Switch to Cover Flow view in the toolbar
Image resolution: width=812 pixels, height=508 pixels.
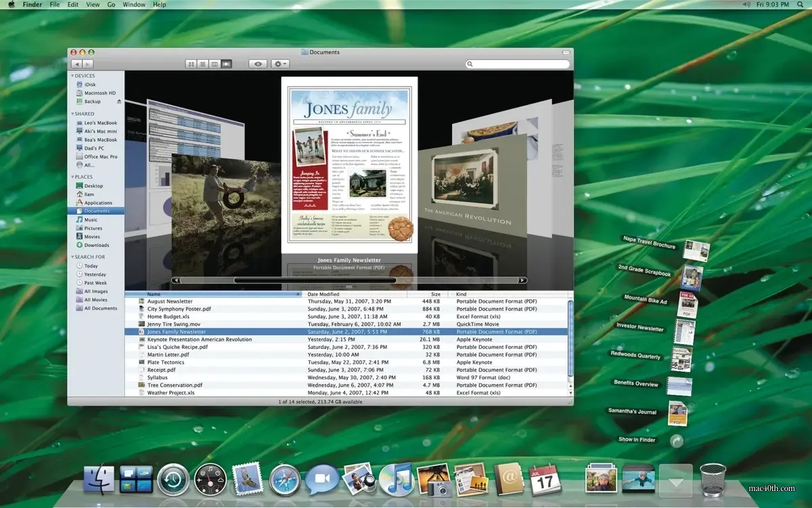(x=226, y=63)
